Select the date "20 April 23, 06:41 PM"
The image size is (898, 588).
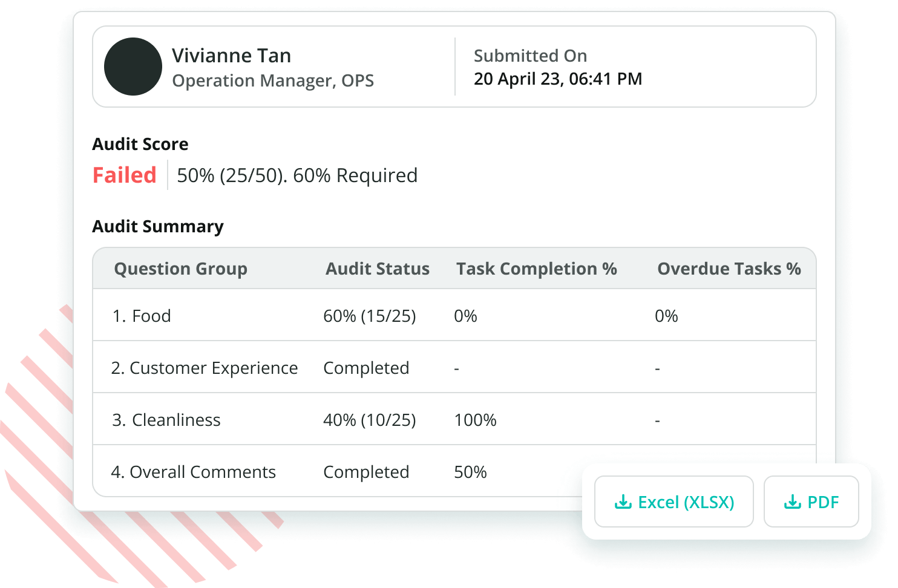pos(558,79)
